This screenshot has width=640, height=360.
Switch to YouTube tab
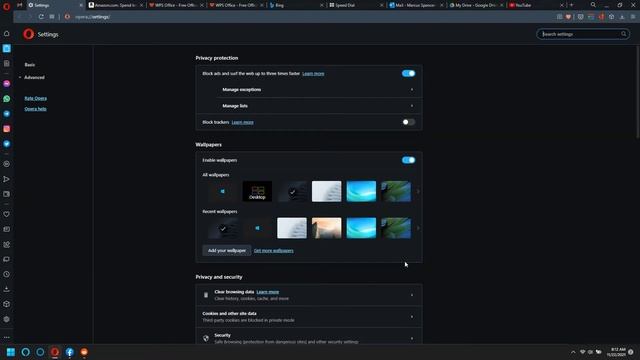pos(535,5)
